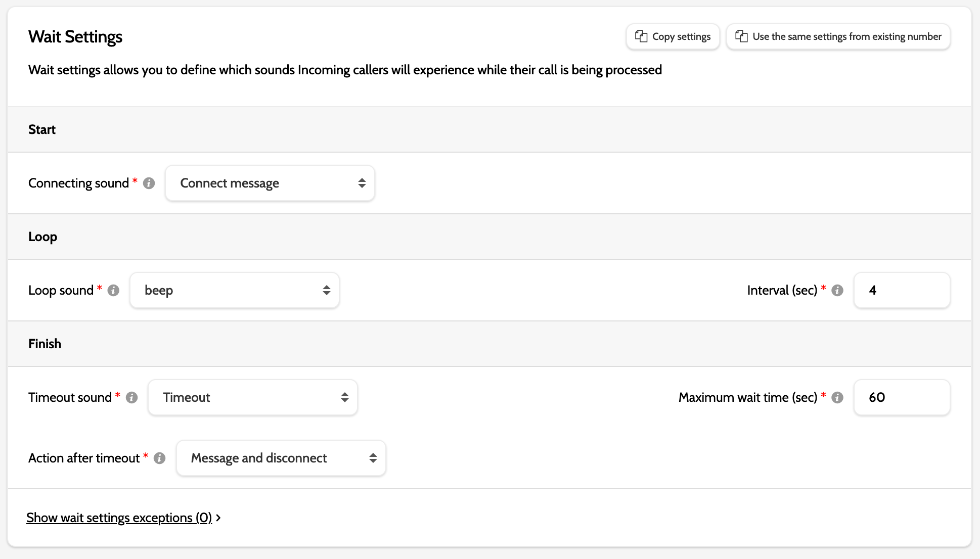Open the Timeout sound dropdown
Image resolution: width=980 pixels, height=559 pixels.
253,398
